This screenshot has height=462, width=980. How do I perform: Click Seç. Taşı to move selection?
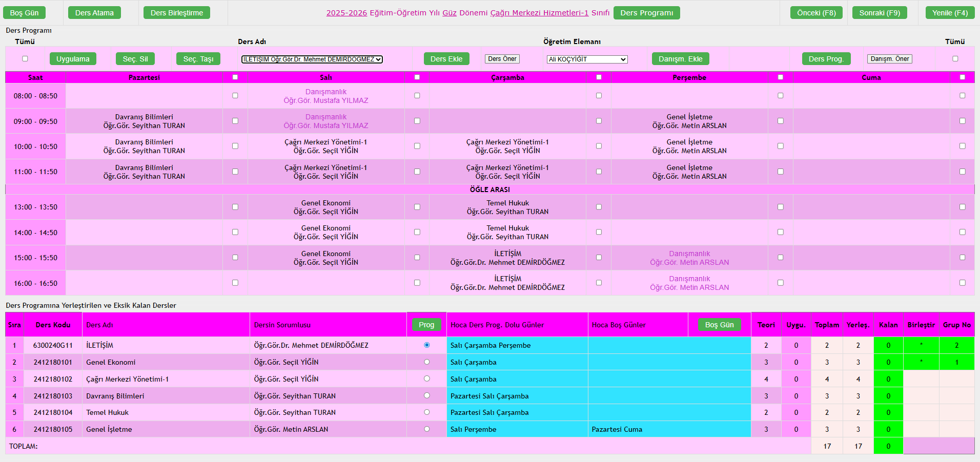coord(198,59)
